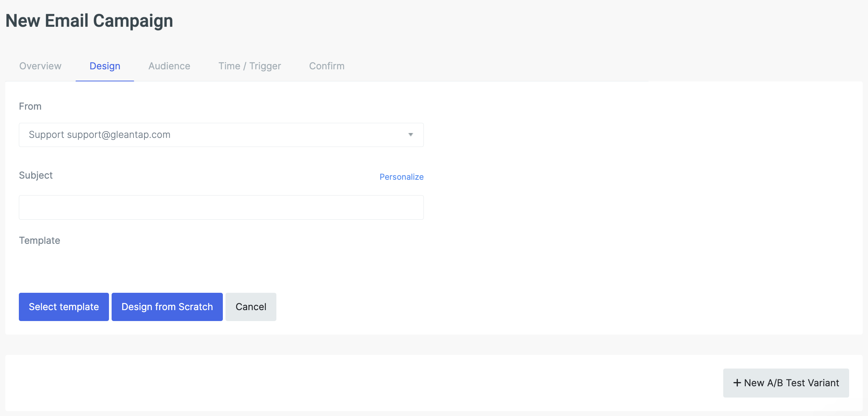
Task: Click the From dropdown arrow
Action: coord(411,135)
